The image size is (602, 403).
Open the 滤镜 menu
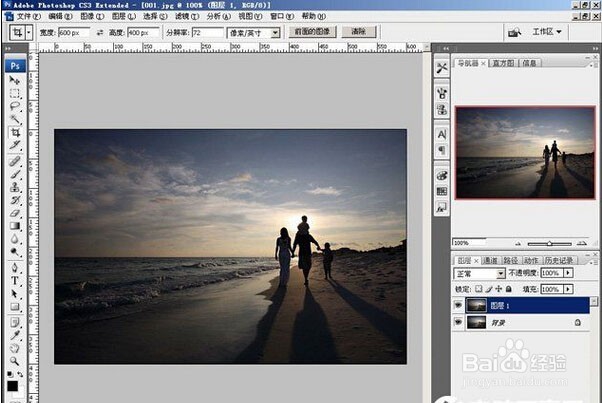point(187,17)
